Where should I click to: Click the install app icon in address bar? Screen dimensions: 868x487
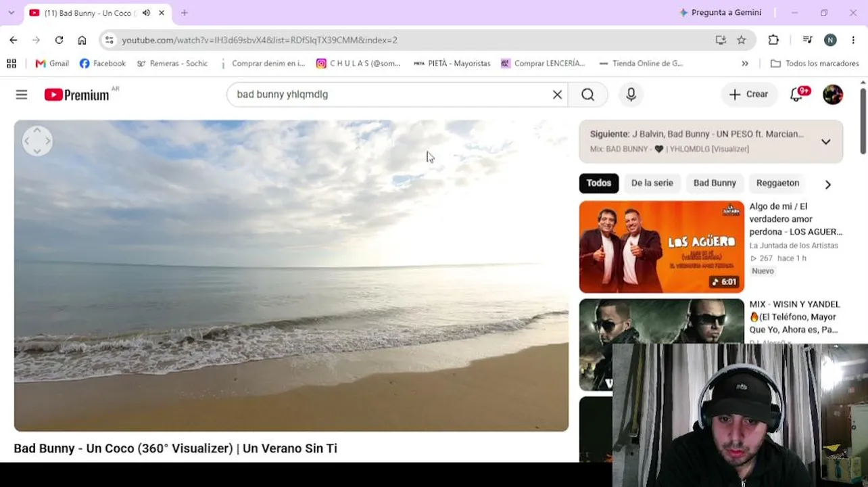click(721, 40)
